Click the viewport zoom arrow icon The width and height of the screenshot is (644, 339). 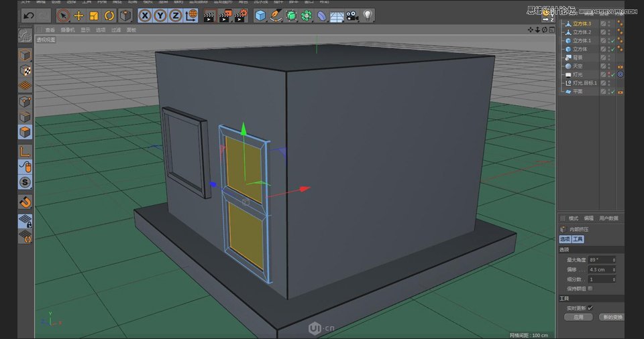click(537, 30)
